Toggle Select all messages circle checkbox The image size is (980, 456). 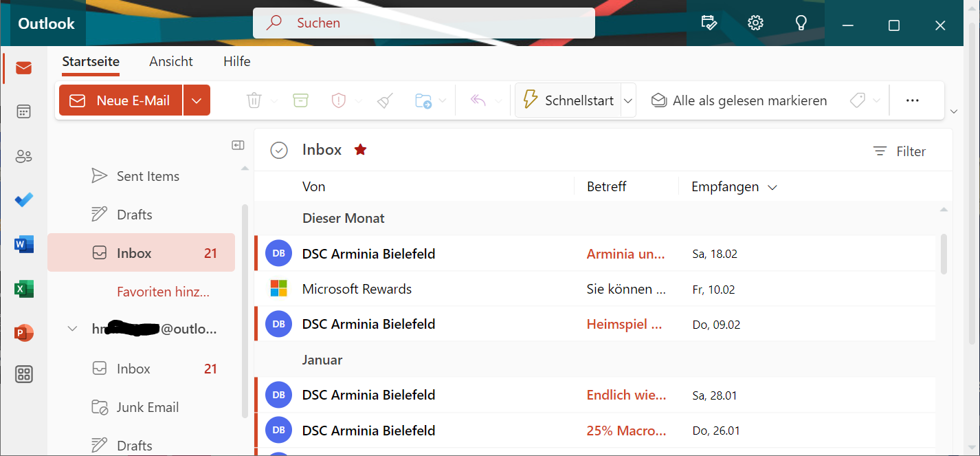(x=278, y=150)
